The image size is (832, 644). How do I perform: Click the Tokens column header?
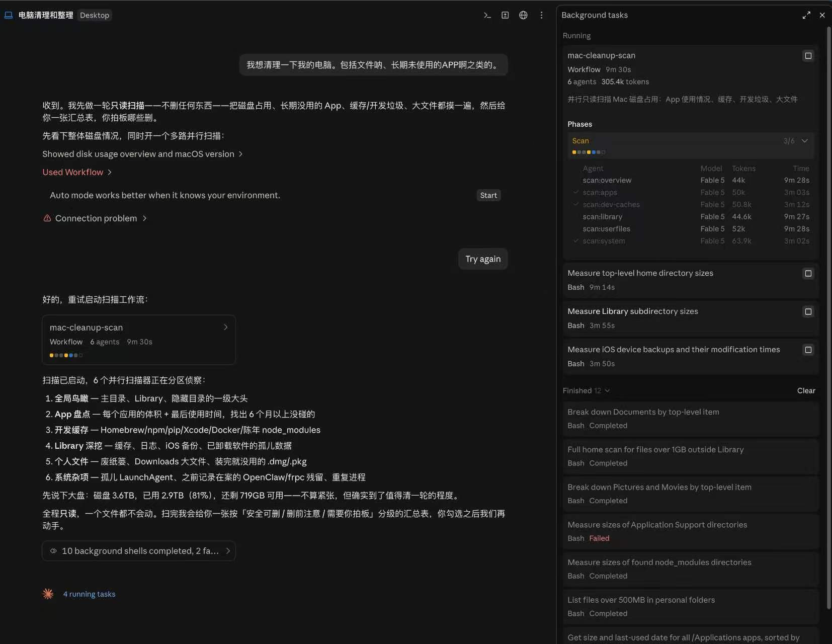coord(743,169)
